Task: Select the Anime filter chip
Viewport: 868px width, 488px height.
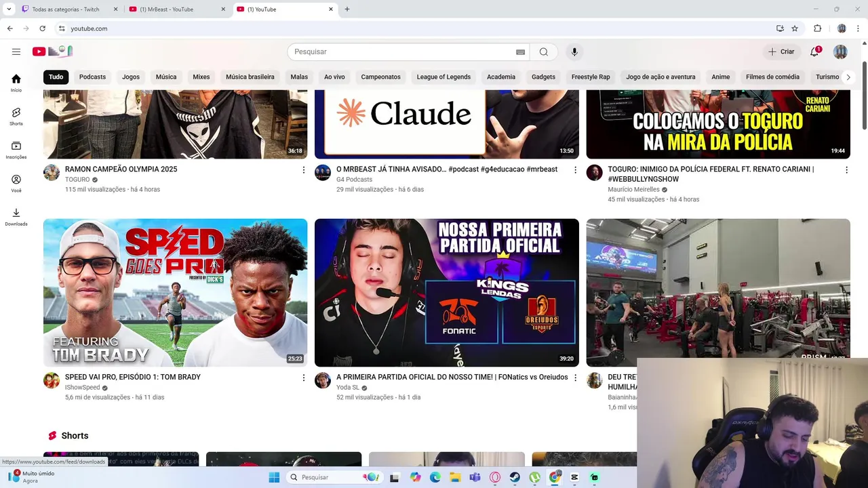Action: (721, 77)
